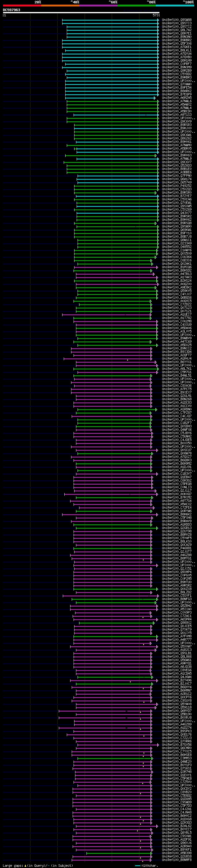Click UniRef100_B2T496 label
Viewport: 197px width, 868px height.
coord(177,680)
